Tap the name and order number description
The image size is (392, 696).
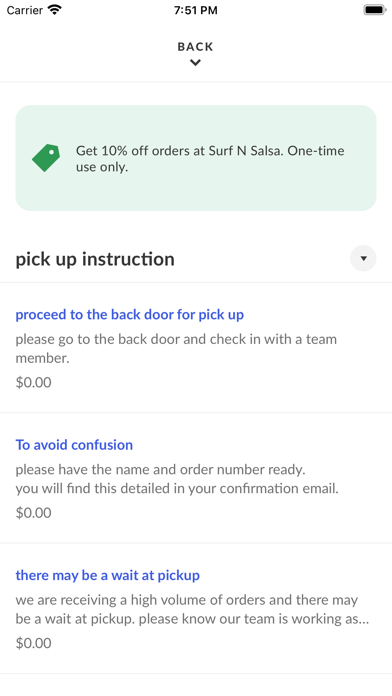[177, 479]
